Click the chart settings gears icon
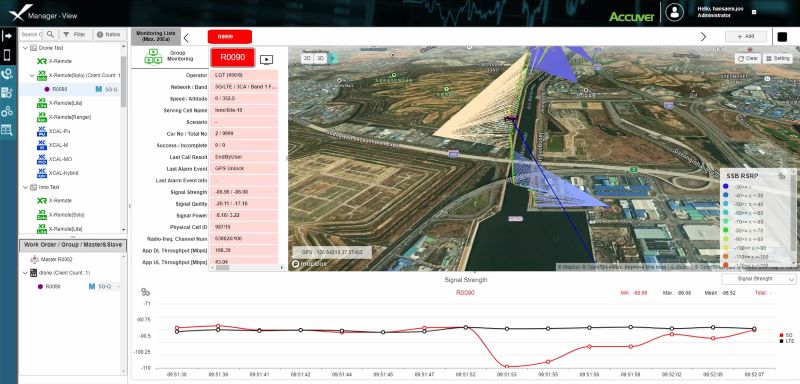800x384 pixels. point(145,292)
